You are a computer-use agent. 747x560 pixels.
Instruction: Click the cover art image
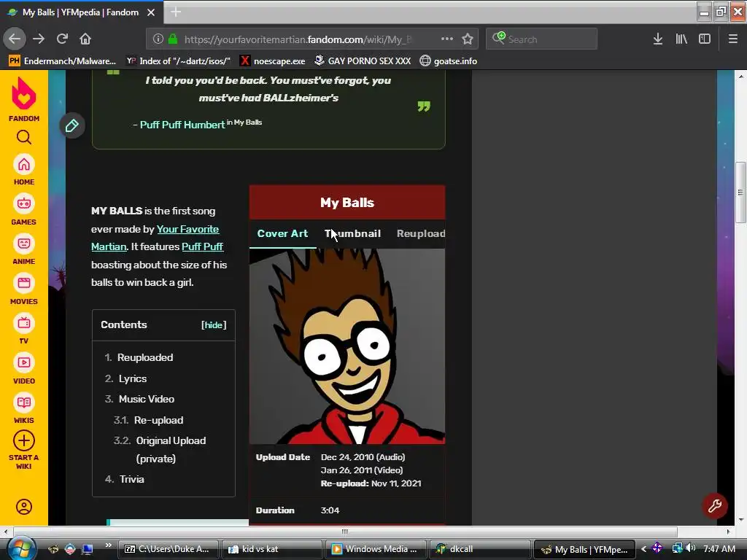click(347, 346)
